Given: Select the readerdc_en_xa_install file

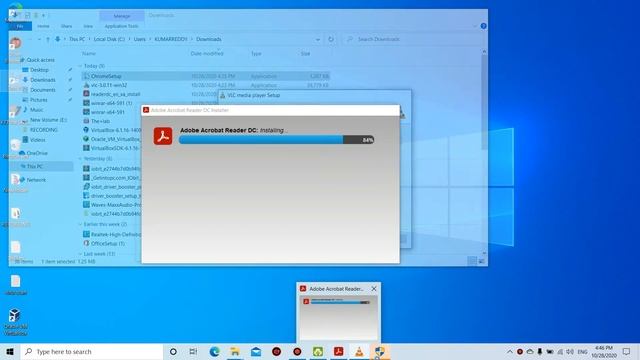Looking at the screenshot, I should coord(115,94).
